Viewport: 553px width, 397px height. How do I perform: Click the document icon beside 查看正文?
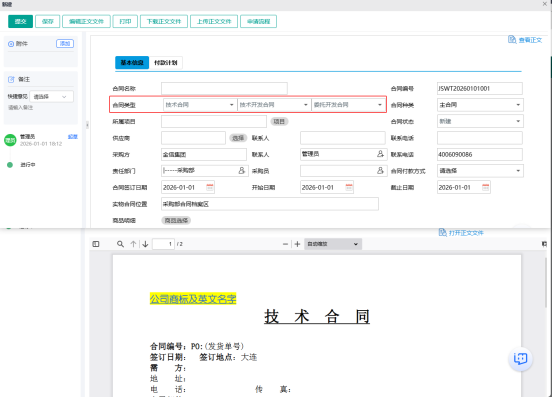512,39
